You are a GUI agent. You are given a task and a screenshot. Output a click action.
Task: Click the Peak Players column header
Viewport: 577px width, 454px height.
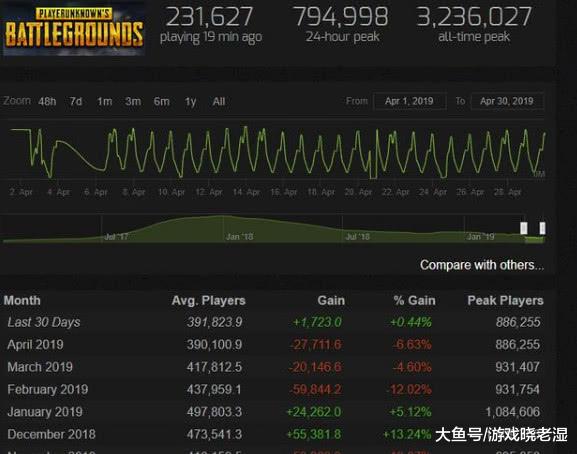505,301
